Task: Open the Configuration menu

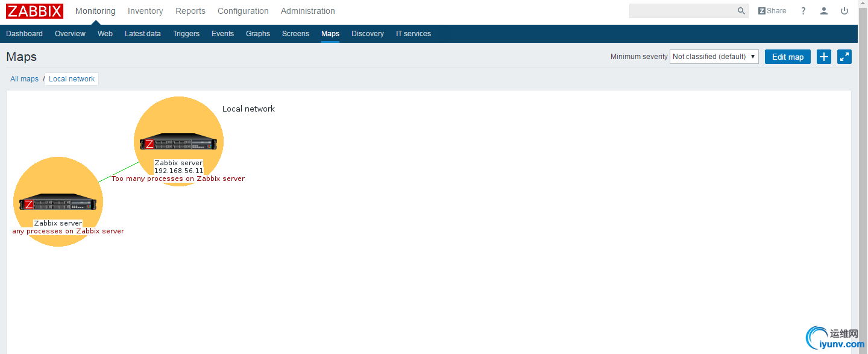Action: pyautogui.click(x=243, y=11)
